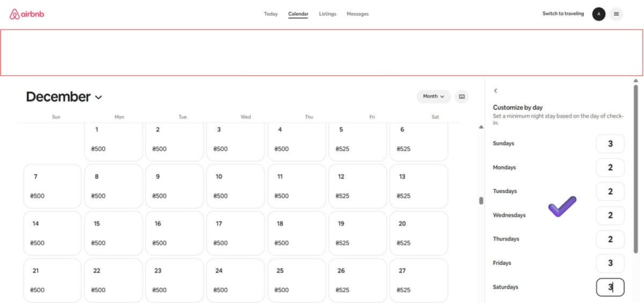Edit the Thursdays minimum nights field
The image size is (644, 303).
pos(610,239)
